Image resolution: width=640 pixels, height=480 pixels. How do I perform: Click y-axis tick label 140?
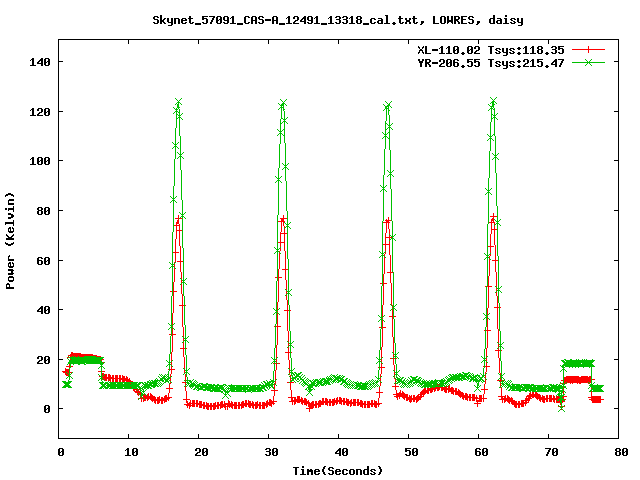(40, 62)
